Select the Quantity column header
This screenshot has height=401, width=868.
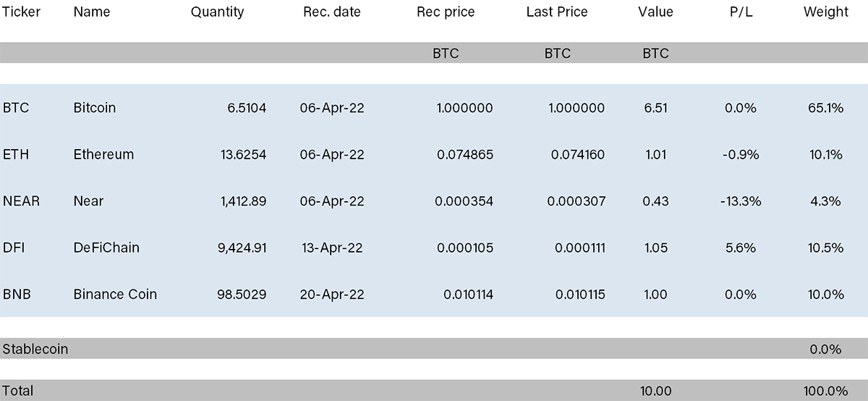click(x=218, y=12)
